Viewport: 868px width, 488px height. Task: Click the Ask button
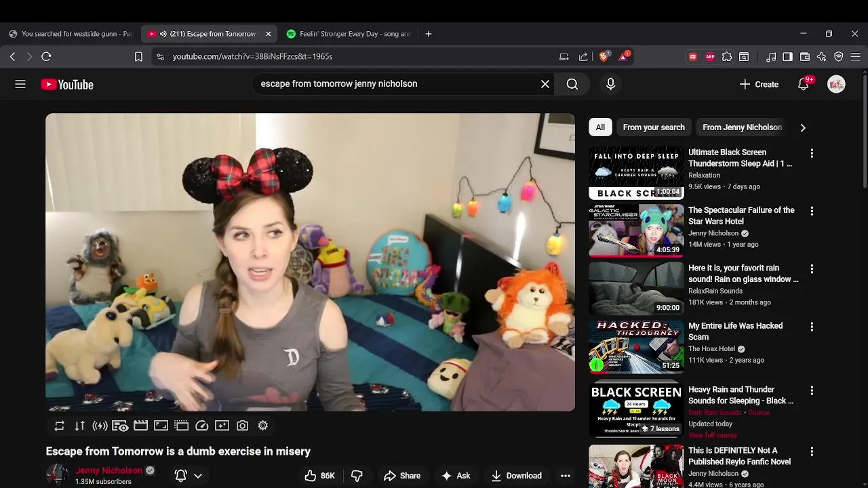tap(456, 476)
